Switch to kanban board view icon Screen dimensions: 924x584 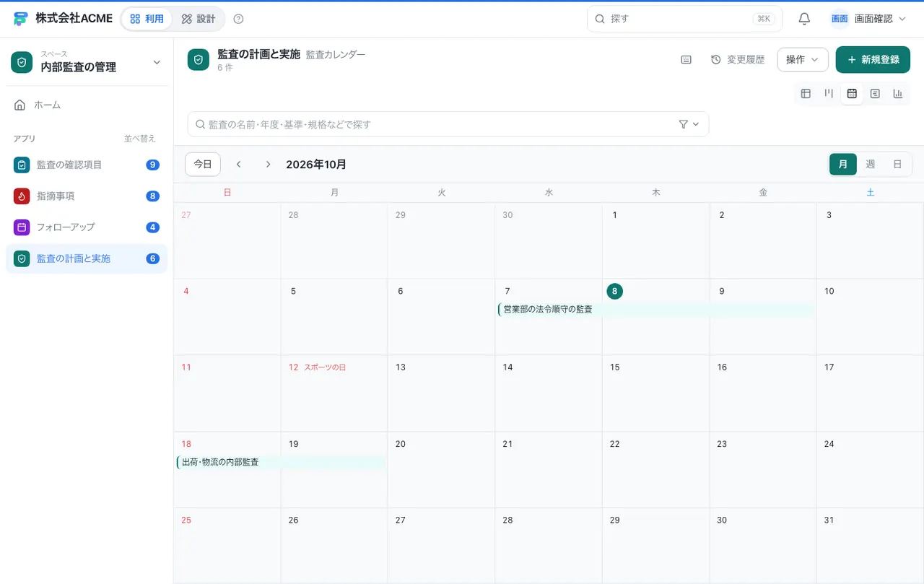[x=829, y=93]
